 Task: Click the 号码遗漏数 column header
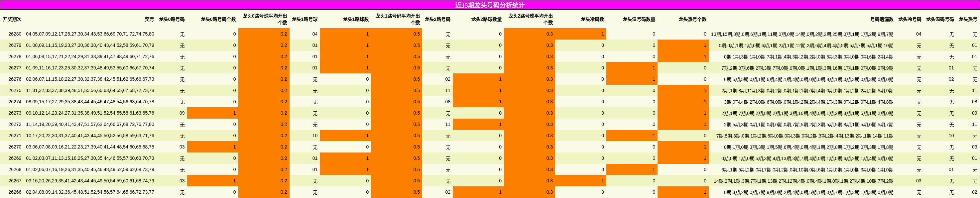(x=882, y=19)
